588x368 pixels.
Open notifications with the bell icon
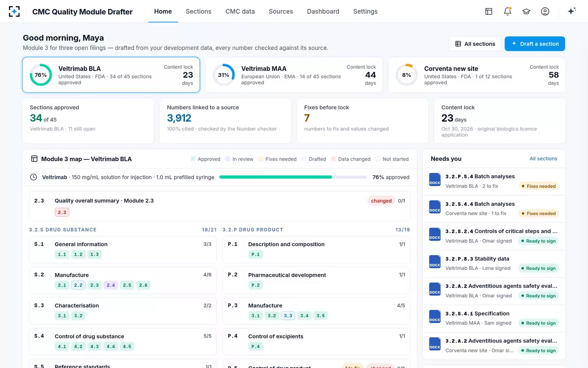508,11
